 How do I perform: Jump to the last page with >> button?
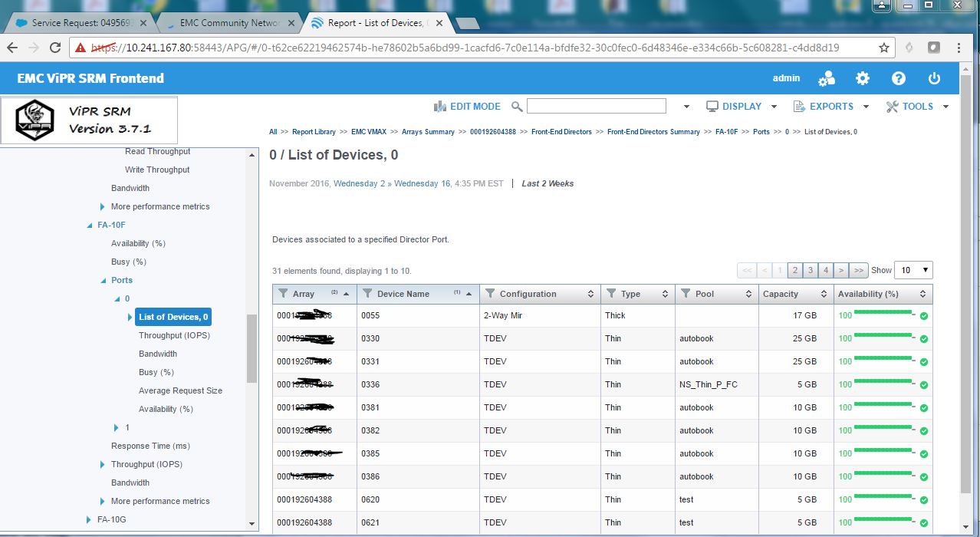pos(859,270)
